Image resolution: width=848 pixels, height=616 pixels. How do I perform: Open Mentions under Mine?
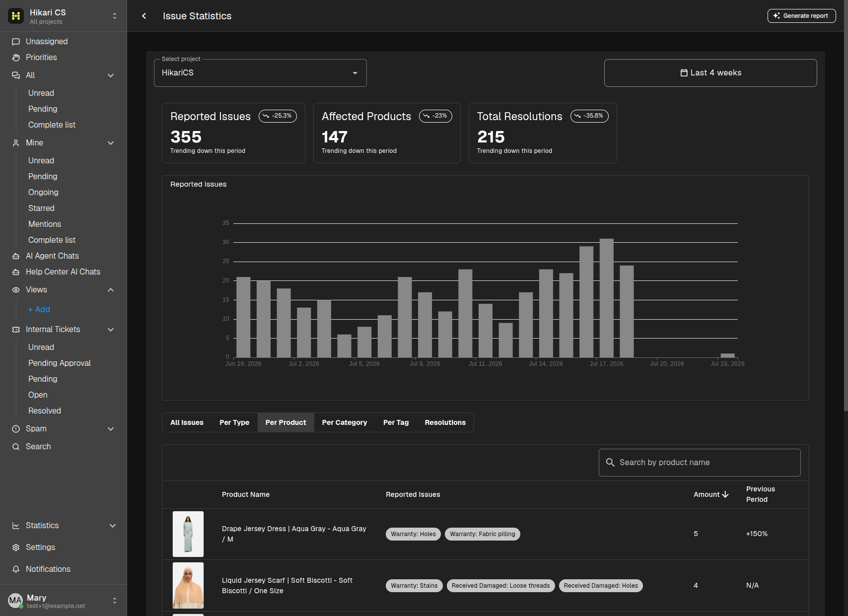(x=45, y=224)
